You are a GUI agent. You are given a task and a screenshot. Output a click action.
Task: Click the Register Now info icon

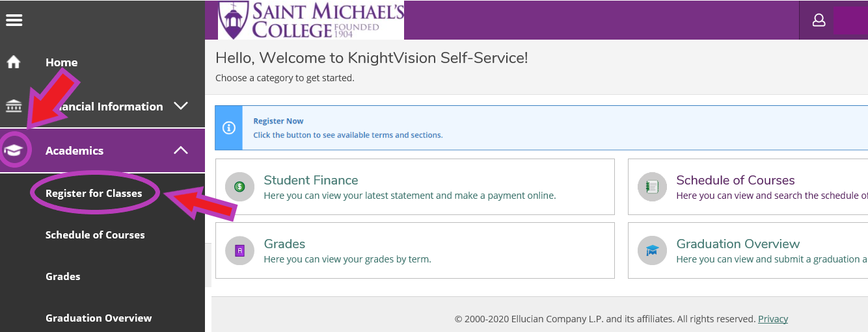click(x=228, y=128)
